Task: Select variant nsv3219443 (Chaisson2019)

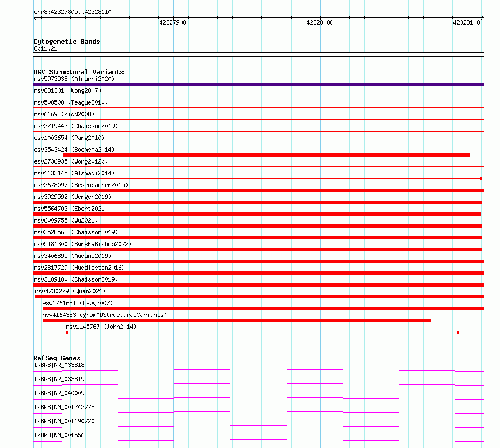Action: coord(76,126)
